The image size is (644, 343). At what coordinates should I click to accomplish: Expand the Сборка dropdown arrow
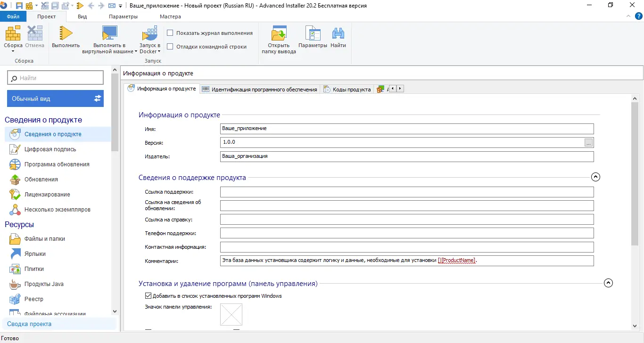[x=13, y=52]
